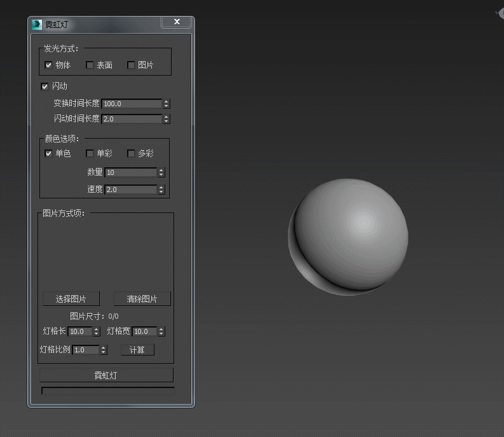The image size is (504, 437).
Task: Click the large 霓虹灯 button
Action: [106, 375]
